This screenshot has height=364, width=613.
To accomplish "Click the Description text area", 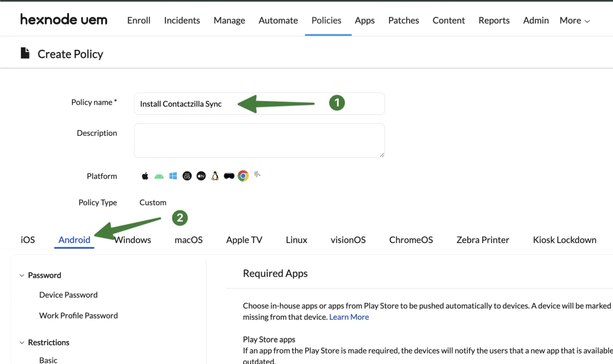I will (259, 140).
